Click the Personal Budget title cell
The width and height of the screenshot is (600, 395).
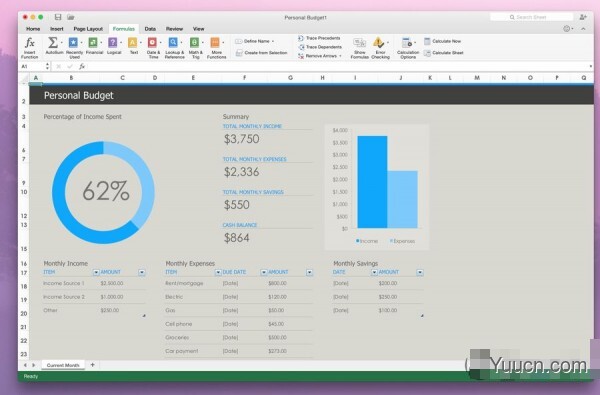(x=79, y=95)
